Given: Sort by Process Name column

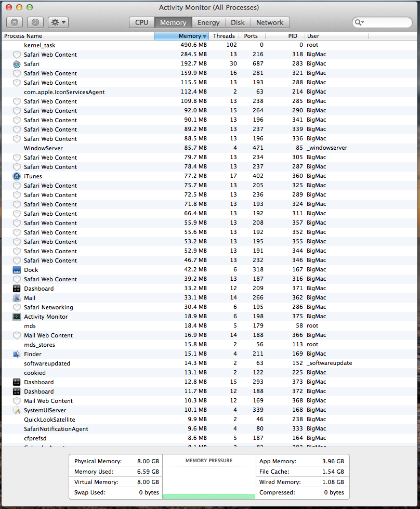Looking at the screenshot, I should click(78, 36).
